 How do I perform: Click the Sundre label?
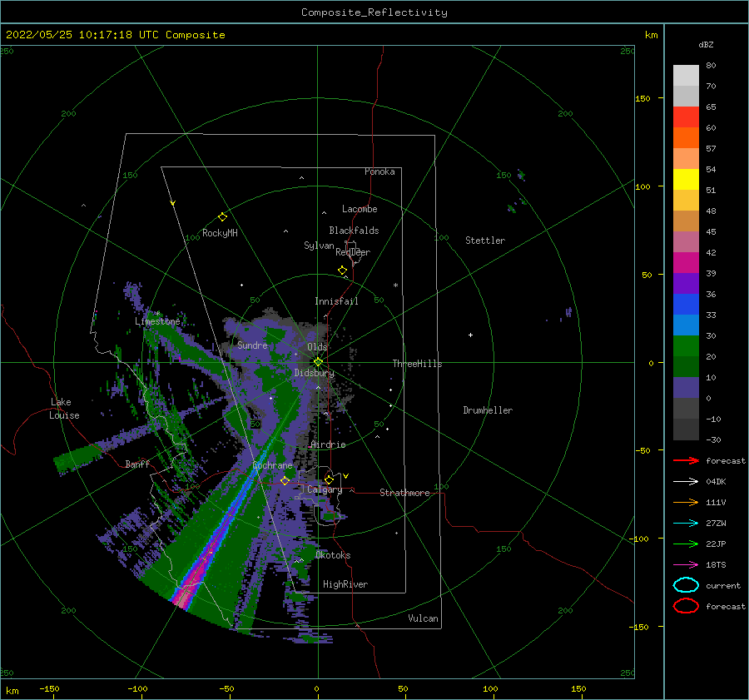(x=252, y=345)
